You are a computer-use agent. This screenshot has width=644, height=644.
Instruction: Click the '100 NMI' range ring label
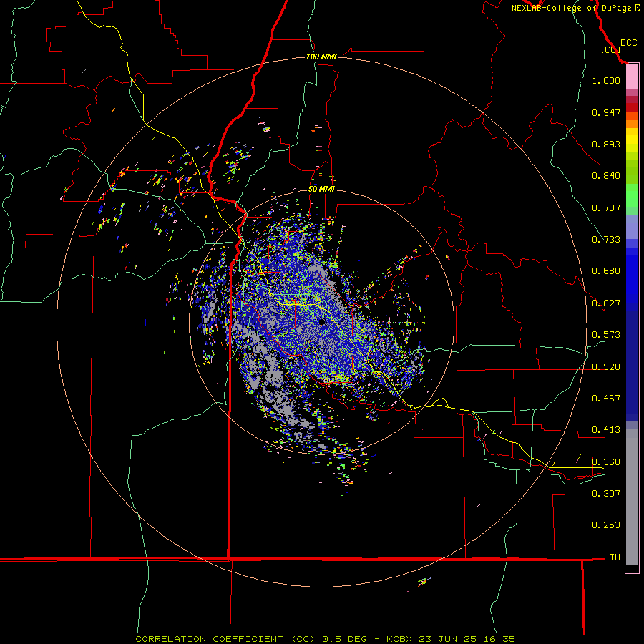coord(321,57)
